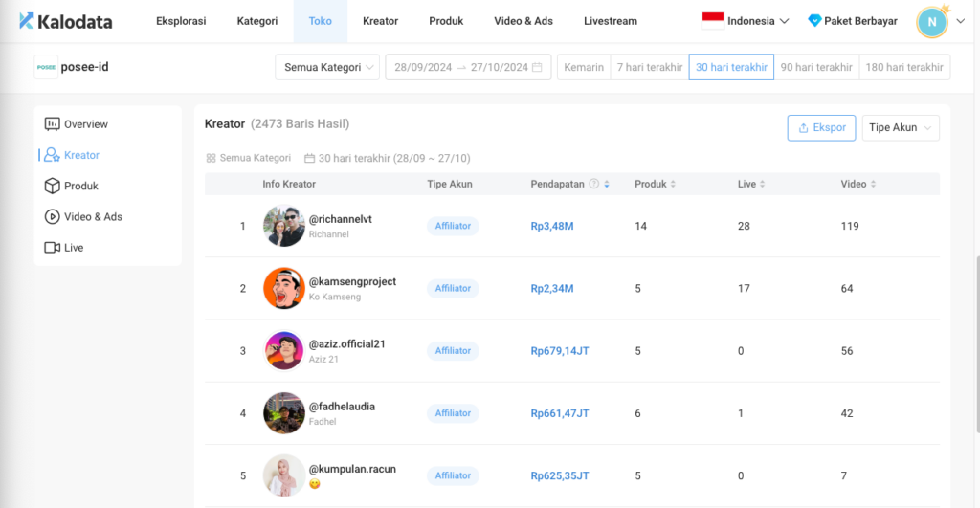Screen dimensions: 980x508
Task: Select the Toko tab
Action: click(320, 21)
